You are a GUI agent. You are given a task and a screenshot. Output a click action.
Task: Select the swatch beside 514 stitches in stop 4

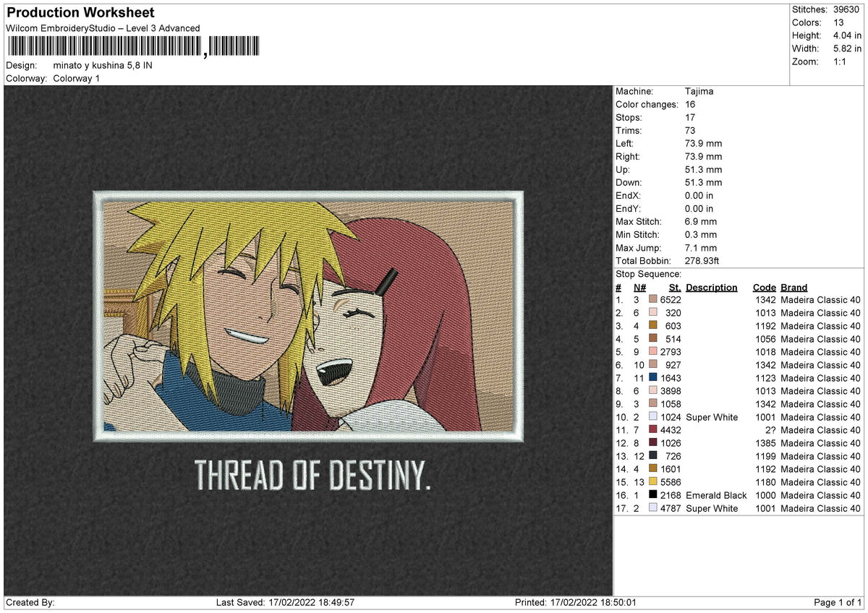click(653, 338)
